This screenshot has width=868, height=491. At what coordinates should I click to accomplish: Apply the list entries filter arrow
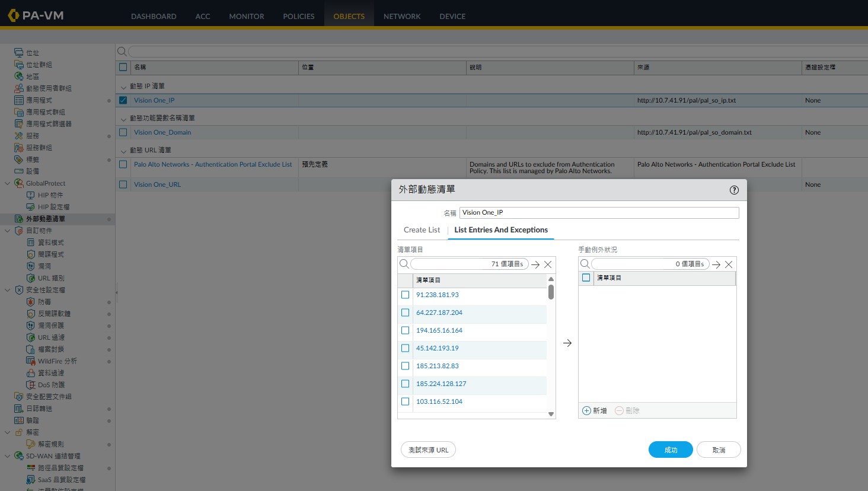535,264
